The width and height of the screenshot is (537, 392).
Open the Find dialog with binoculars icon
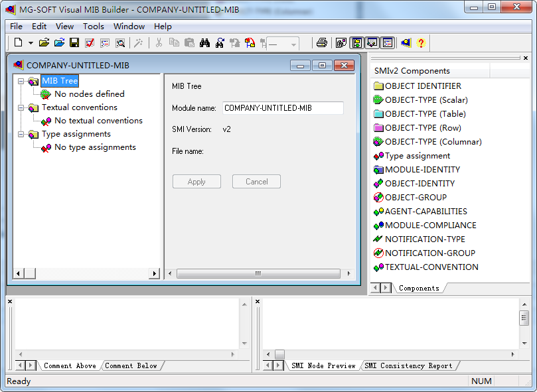(x=204, y=42)
